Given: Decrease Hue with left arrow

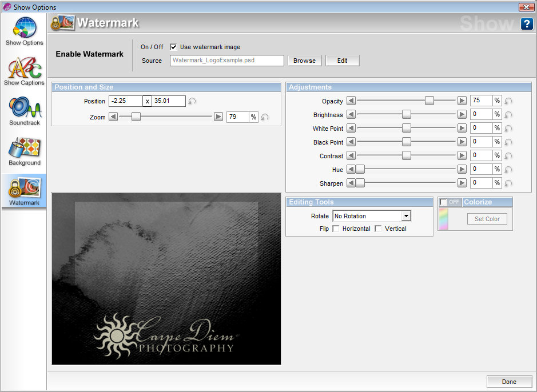Looking at the screenshot, I should [351, 169].
